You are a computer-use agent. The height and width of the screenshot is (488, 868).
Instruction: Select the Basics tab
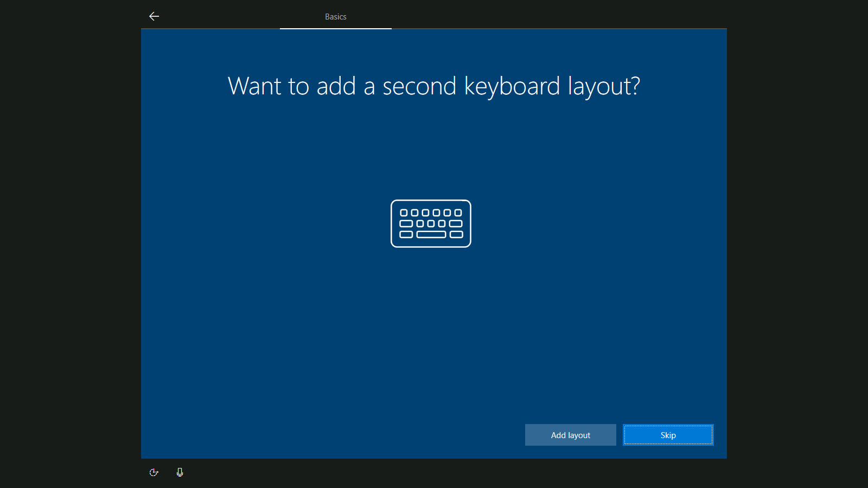click(x=335, y=17)
